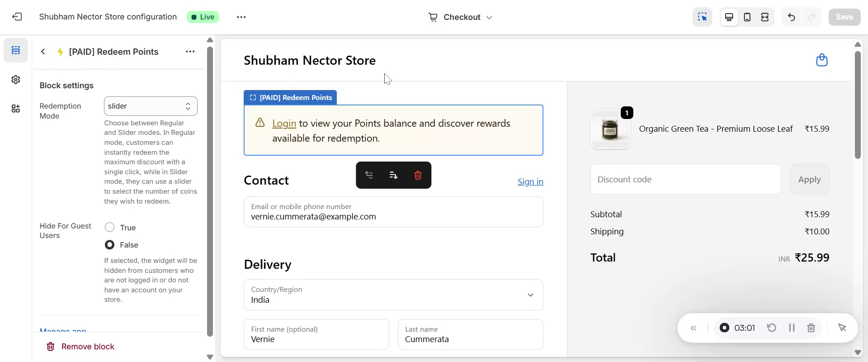Go back from Redeem Points block
This screenshot has height=362, width=868.
tap(43, 52)
